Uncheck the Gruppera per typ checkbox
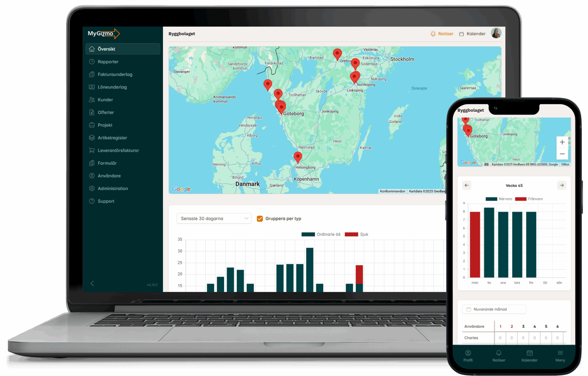588x376 pixels. [x=260, y=219]
